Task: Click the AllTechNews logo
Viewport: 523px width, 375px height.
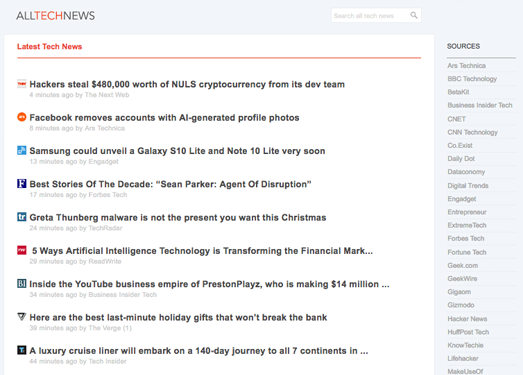Action: point(55,16)
